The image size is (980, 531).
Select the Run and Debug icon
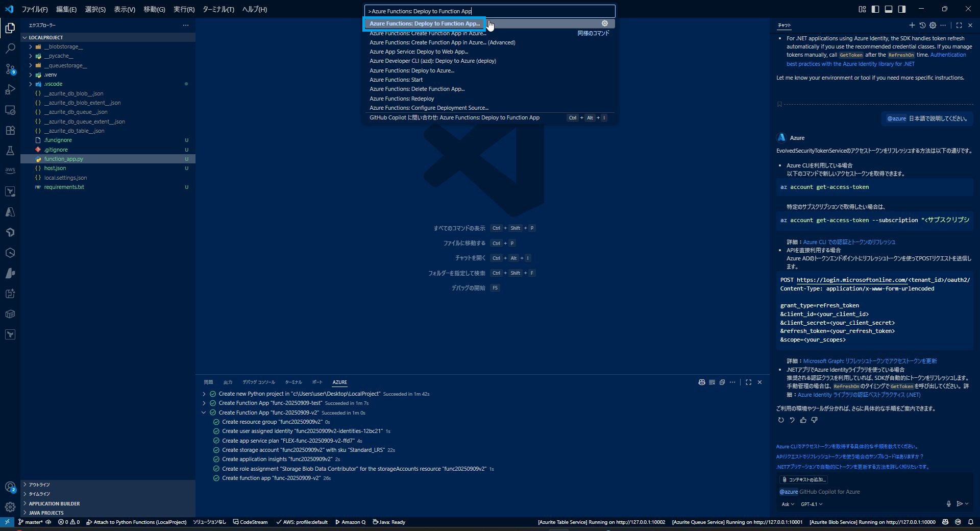click(10, 89)
